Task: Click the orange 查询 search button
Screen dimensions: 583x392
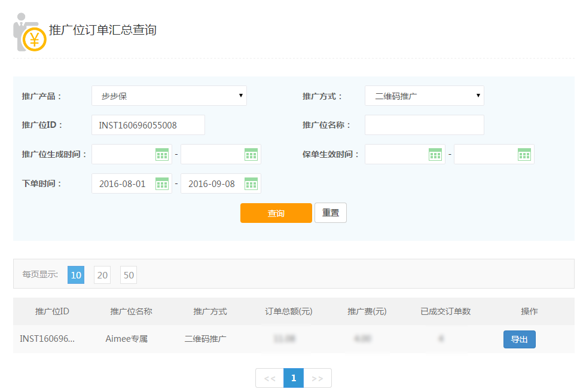Action: (x=276, y=213)
